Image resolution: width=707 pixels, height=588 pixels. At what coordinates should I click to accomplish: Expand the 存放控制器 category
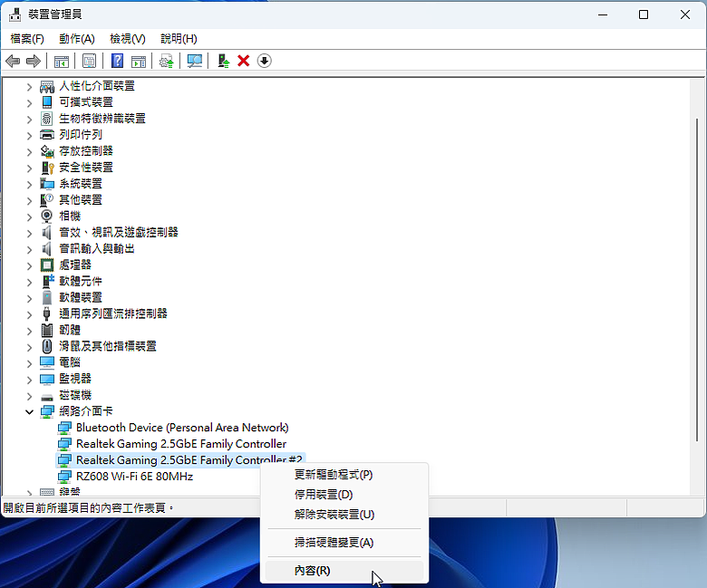29,151
